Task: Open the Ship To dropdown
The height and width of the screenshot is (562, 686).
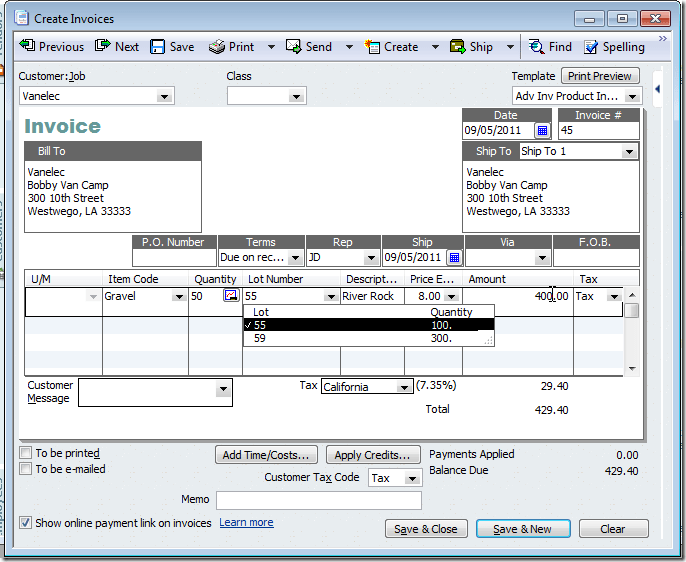Action: coord(630,152)
